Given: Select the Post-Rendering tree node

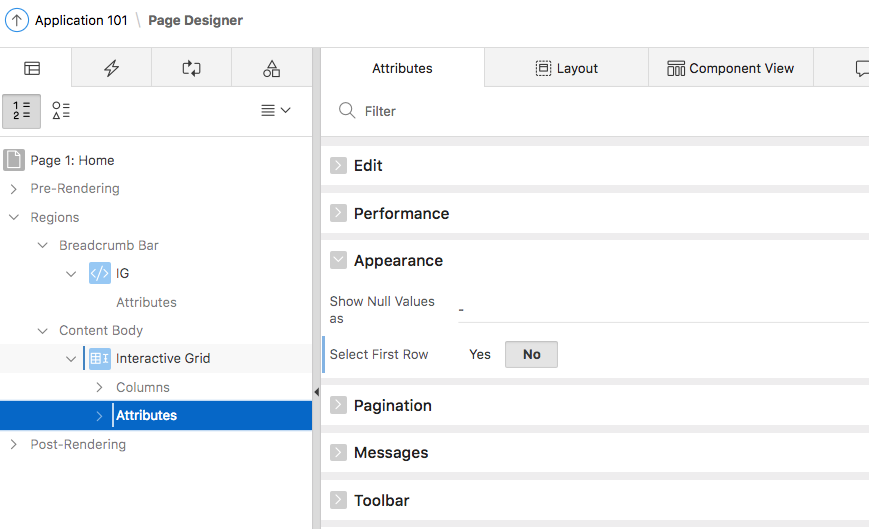Looking at the screenshot, I should click(x=78, y=444).
